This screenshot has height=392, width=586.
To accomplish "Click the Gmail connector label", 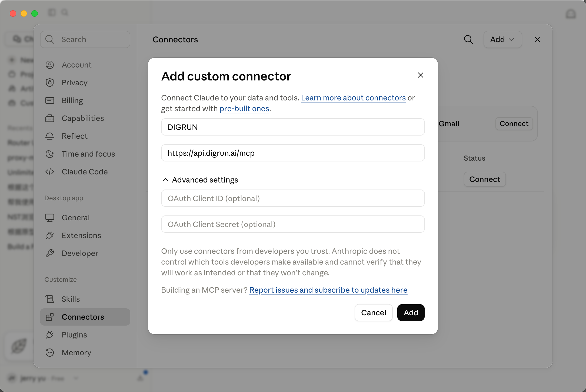I will [x=449, y=124].
